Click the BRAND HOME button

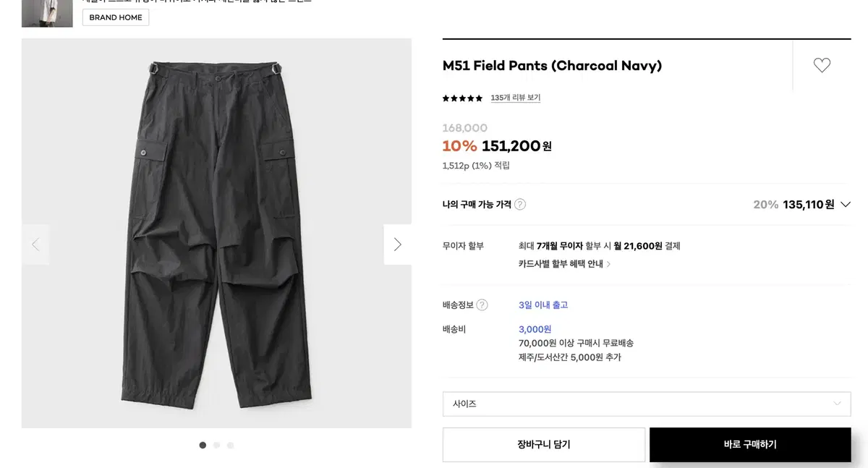pos(115,17)
